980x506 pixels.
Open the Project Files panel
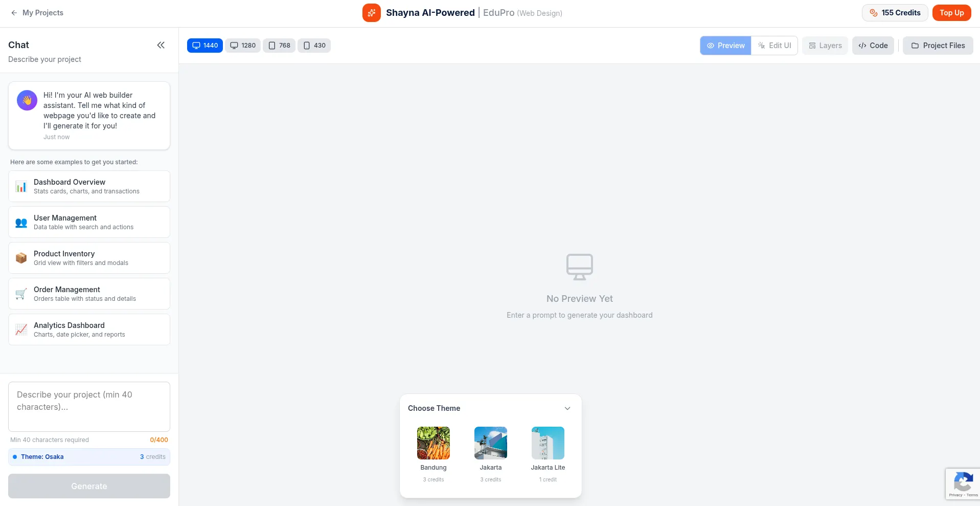pos(938,46)
